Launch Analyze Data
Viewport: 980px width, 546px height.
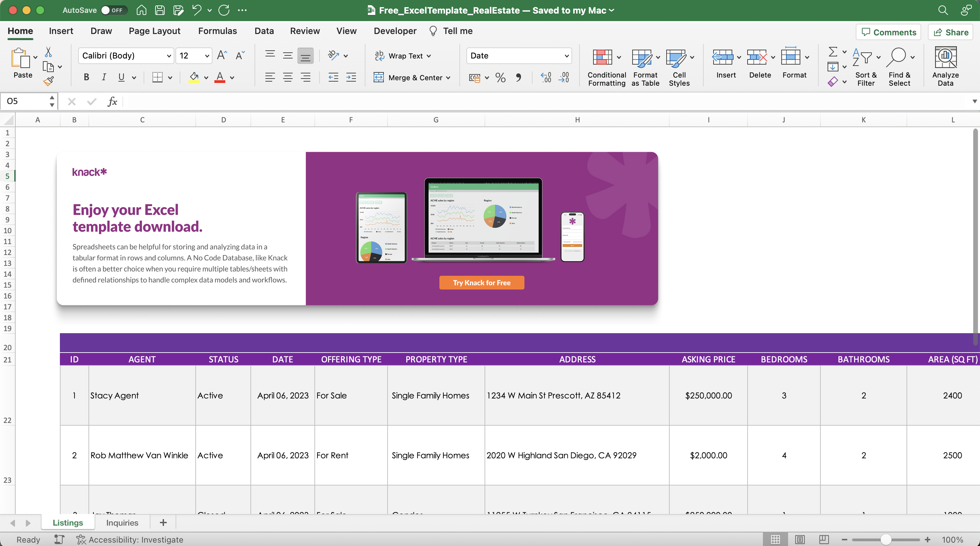coord(946,65)
